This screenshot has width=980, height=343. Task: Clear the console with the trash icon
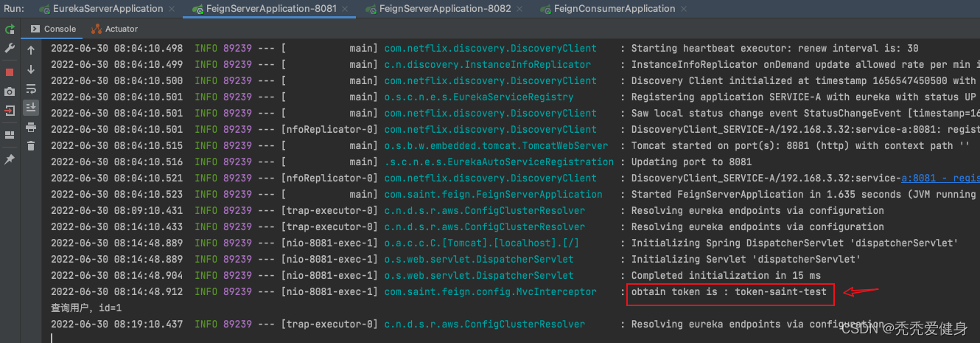coord(31,145)
